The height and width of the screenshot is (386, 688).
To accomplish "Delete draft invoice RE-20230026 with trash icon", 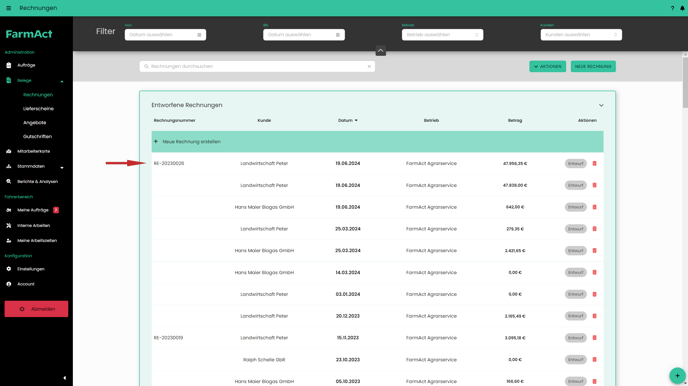I will 595,163.
